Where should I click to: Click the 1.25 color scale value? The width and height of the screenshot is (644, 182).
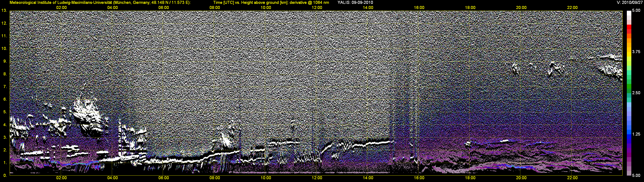(636, 134)
